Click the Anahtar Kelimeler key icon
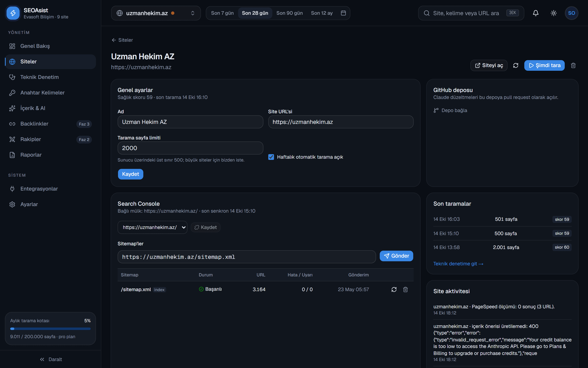The image size is (588, 368). (x=12, y=93)
